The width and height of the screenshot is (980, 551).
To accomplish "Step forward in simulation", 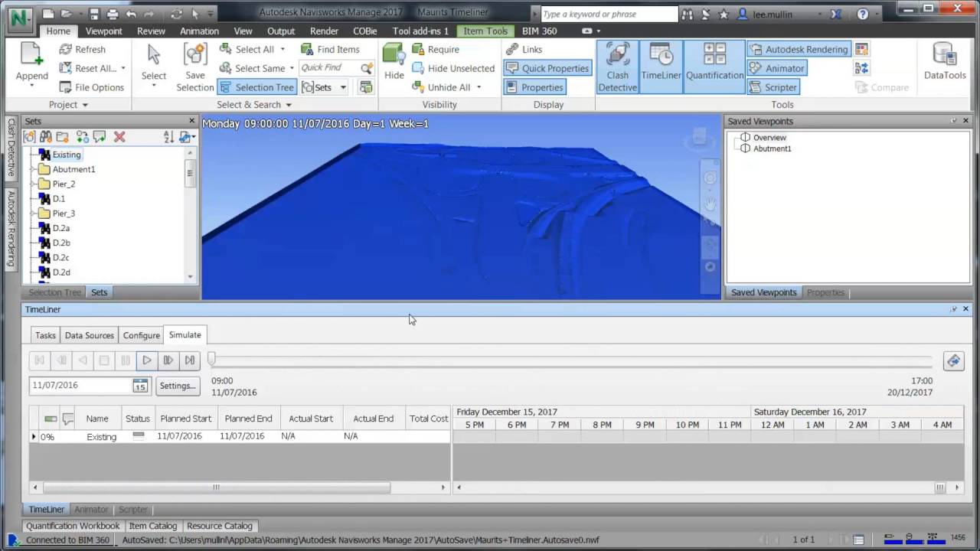I will (x=168, y=360).
